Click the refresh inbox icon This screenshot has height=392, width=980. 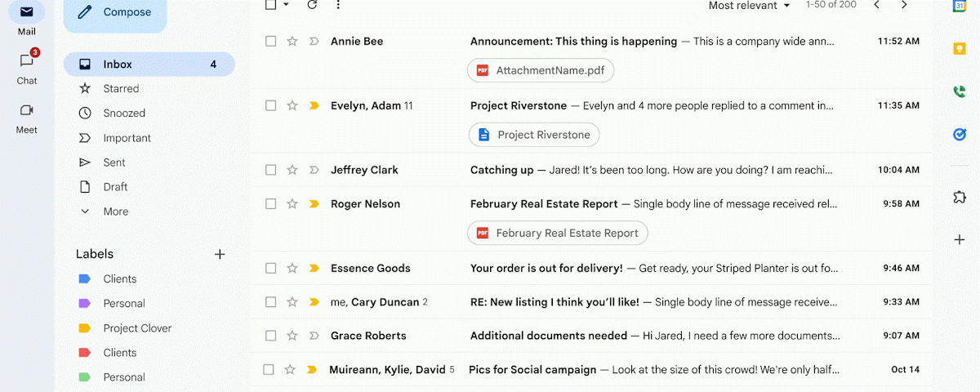312,5
